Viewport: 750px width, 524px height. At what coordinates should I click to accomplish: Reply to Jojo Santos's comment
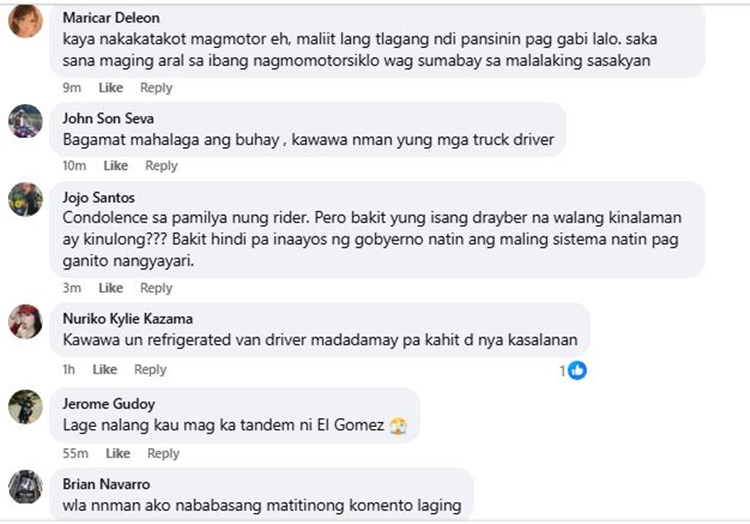coord(156,288)
